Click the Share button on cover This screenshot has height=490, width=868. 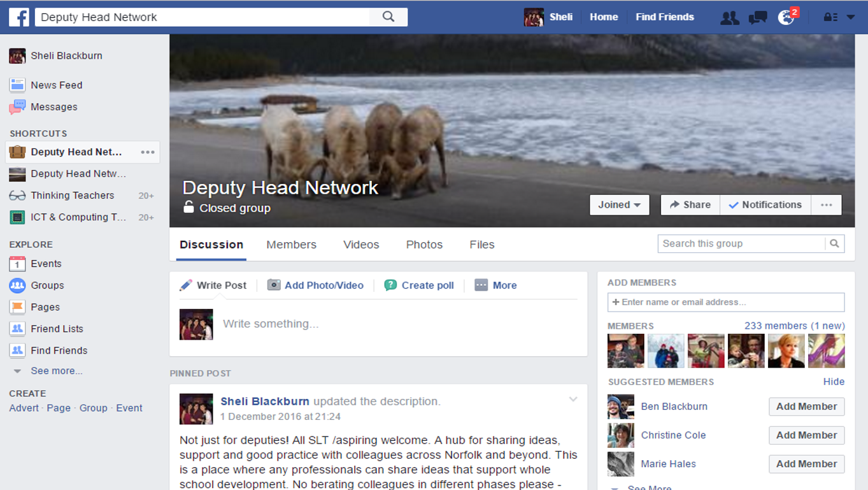(x=690, y=205)
